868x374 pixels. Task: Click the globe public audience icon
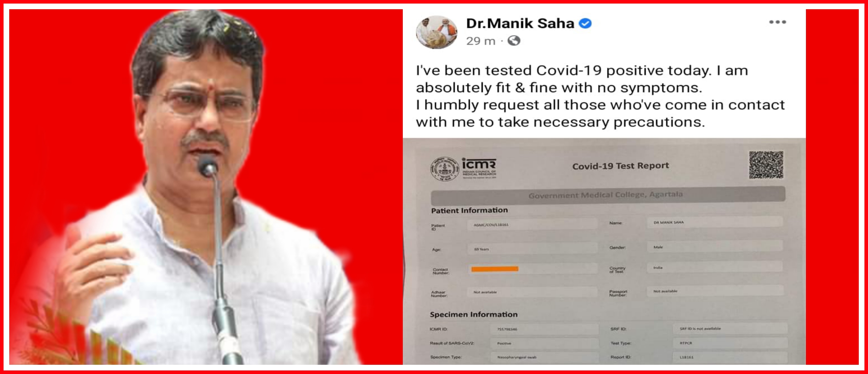click(514, 41)
